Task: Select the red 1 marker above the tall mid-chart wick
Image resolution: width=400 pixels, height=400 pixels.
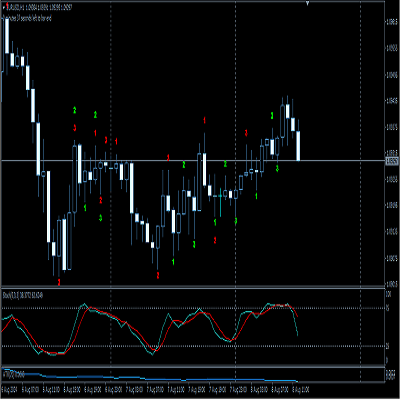Action: [204, 120]
